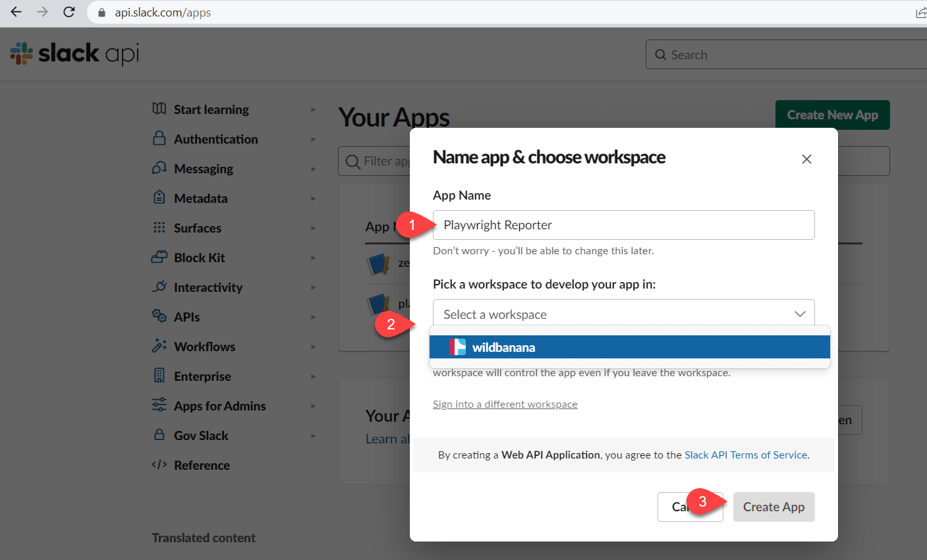Screen dimensions: 927x560
Task: Expand the Start learning sidebar chevron
Action: coord(314,109)
